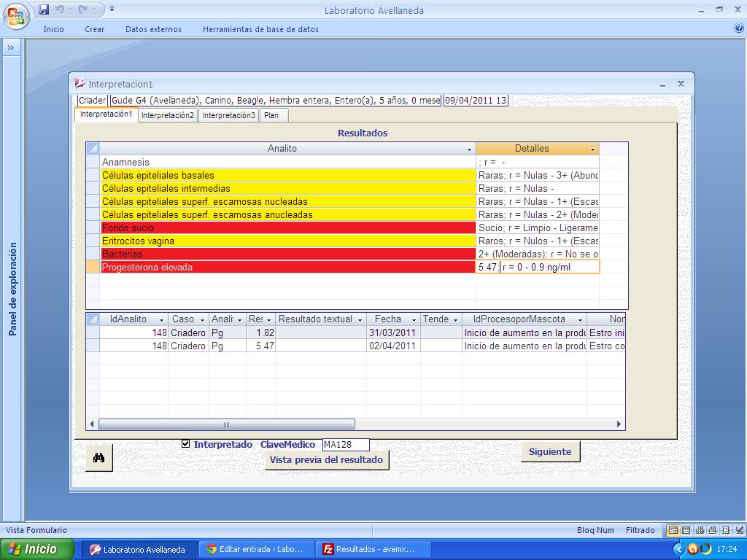747x560 pixels.
Task: Open the Access help question mark icon
Action: [738, 28]
